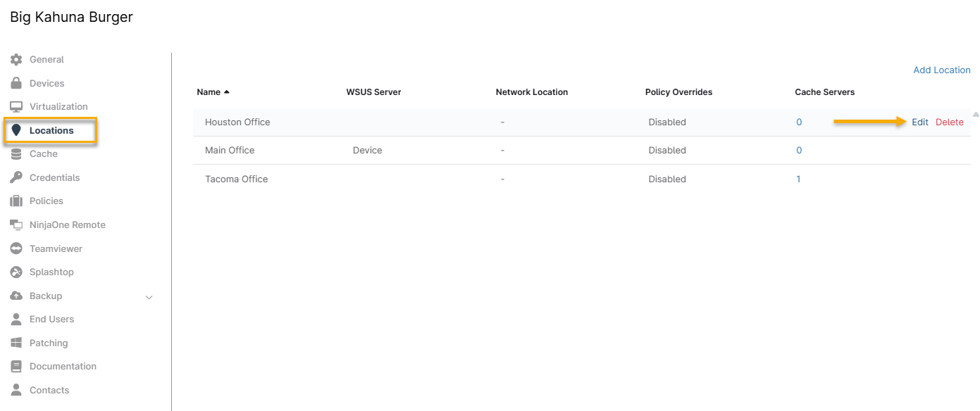Click the Add Location link
Image resolution: width=980 pixels, height=411 pixels.
point(941,70)
